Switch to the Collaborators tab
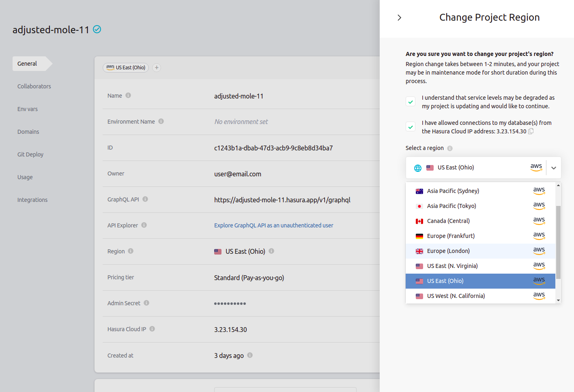The width and height of the screenshot is (574, 392). 34,86
